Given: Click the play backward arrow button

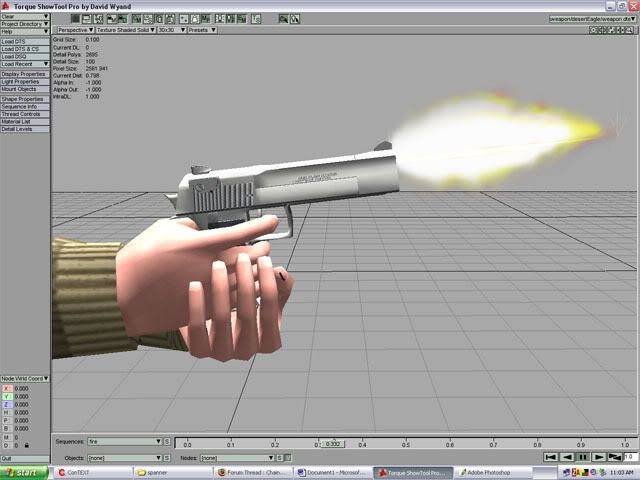Looking at the screenshot, I should point(566,457).
